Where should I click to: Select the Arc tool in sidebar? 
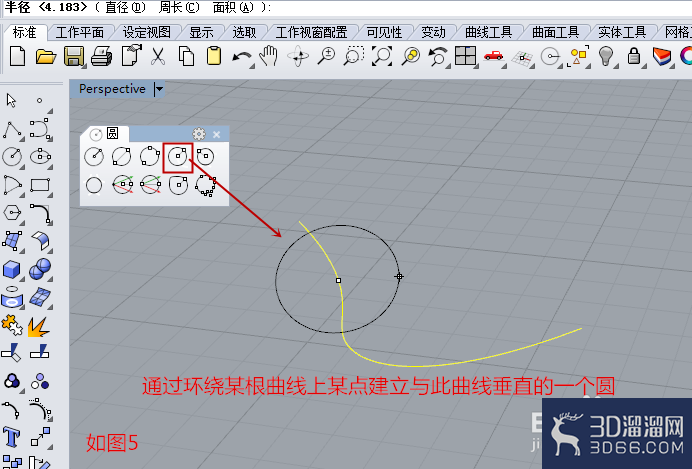click(x=12, y=185)
